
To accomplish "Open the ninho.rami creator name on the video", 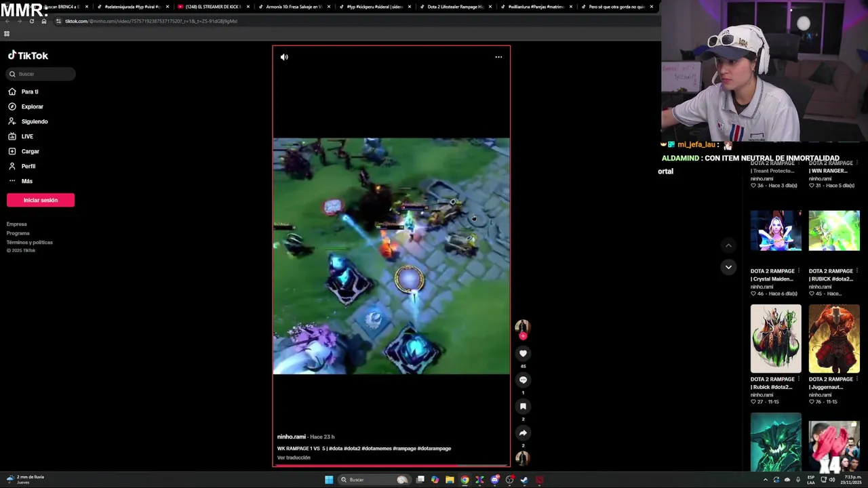I will pos(292,436).
